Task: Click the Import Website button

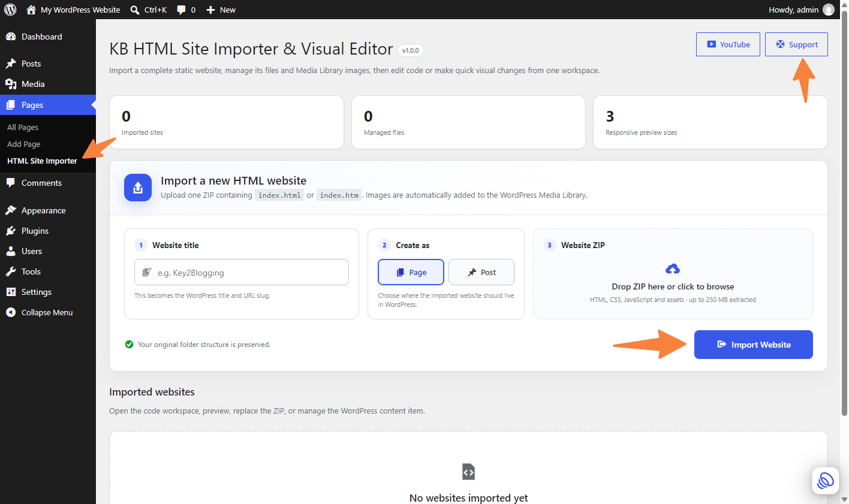Action: click(754, 345)
